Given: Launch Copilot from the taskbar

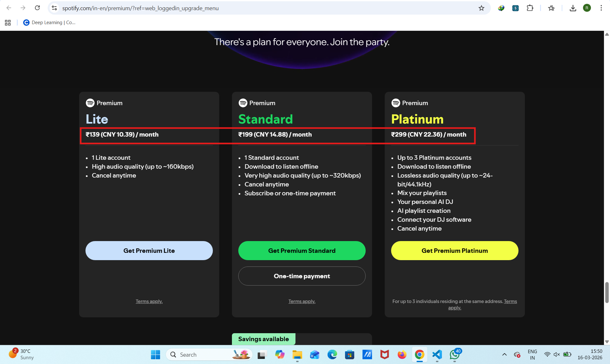Looking at the screenshot, I should click(280, 354).
